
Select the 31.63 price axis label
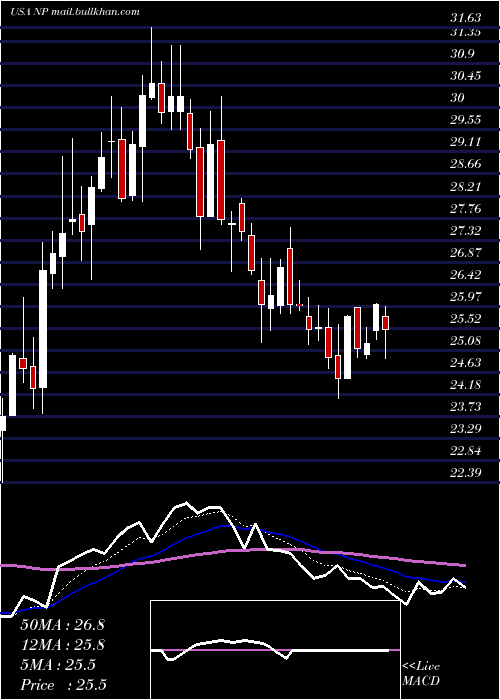click(x=466, y=18)
